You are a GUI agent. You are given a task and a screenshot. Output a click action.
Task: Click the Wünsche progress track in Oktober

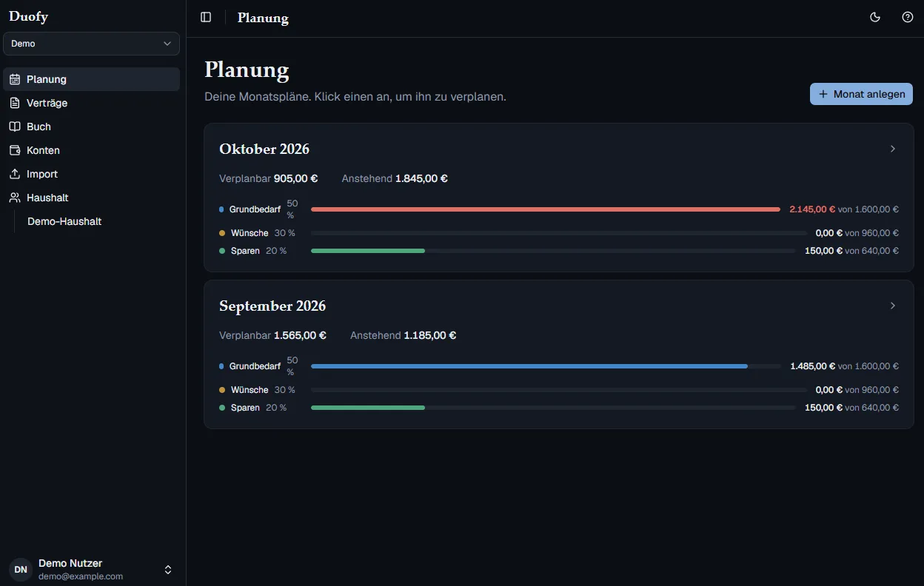click(x=559, y=233)
